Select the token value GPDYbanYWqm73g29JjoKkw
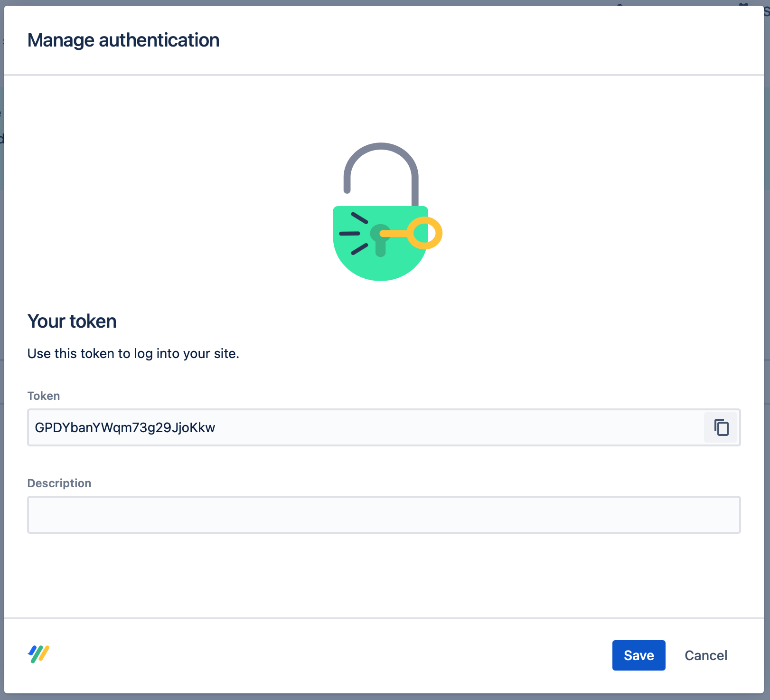The height and width of the screenshot is (700, 770). [125, 428]
